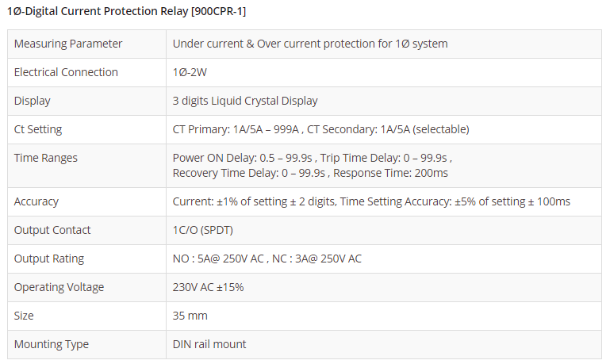Click the Electrical Connection row label
This screenshot has height=364, width=610.
66,72
